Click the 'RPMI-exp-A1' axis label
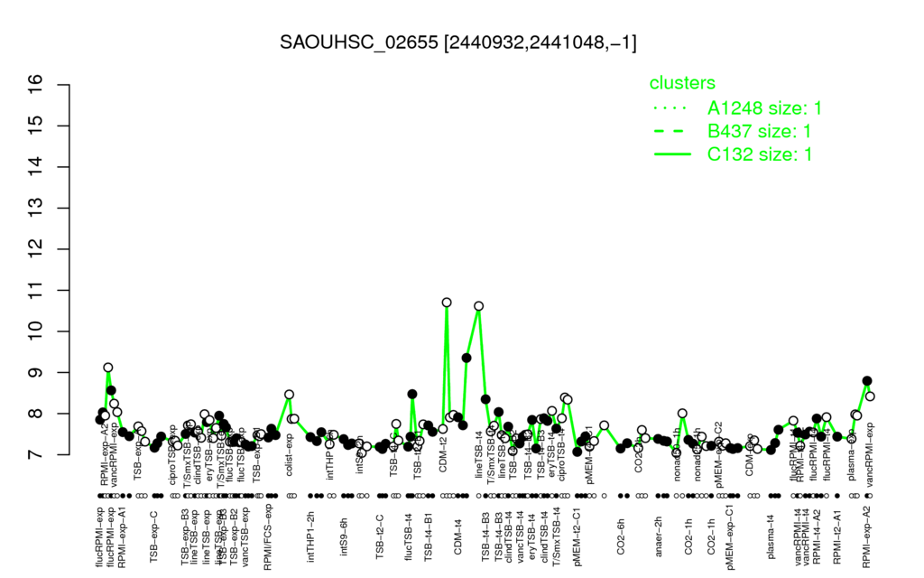This screenshot has height=578, width=924. 122,536
